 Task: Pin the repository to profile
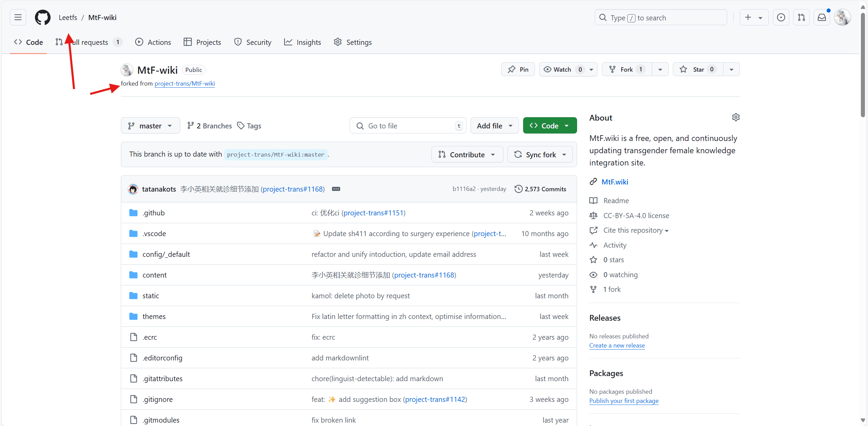pos(518,69)
